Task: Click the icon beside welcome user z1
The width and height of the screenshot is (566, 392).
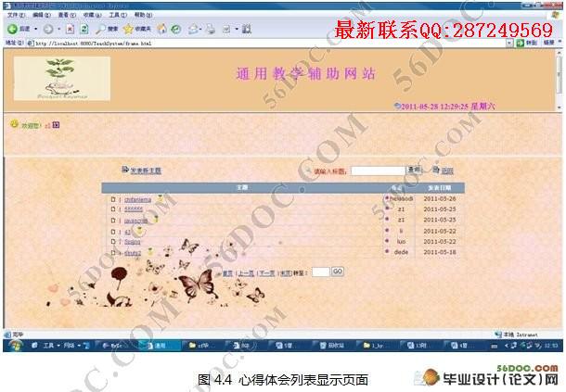Action: (x=56, y=125)
